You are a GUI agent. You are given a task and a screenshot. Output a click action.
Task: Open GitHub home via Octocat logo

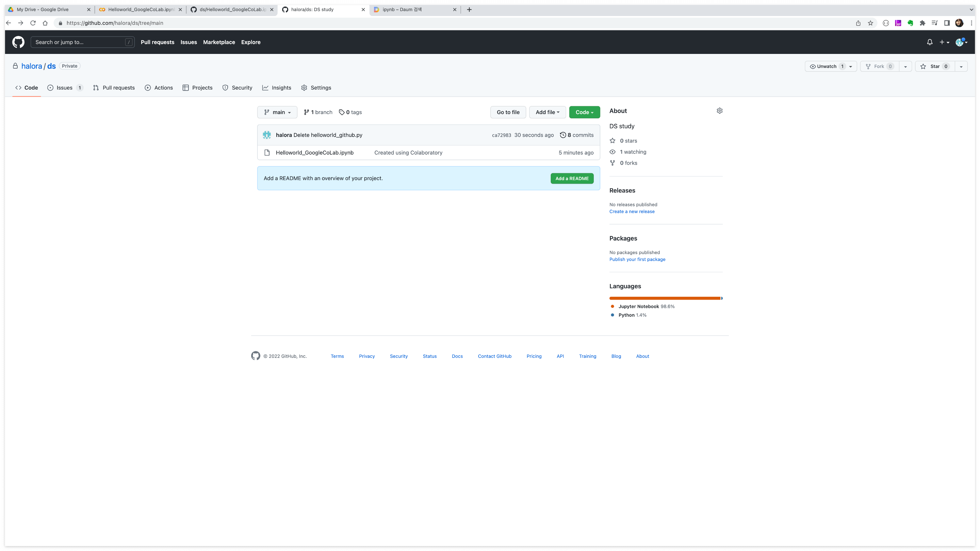pos(18,42)
